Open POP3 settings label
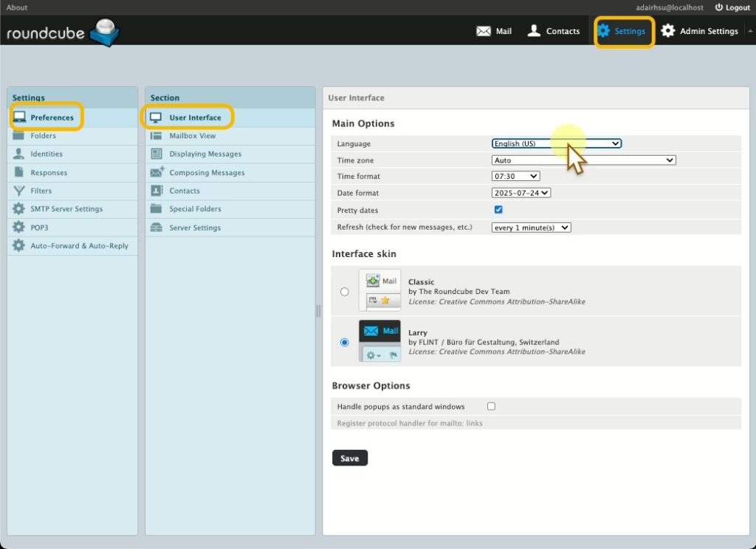 point(40,228)
